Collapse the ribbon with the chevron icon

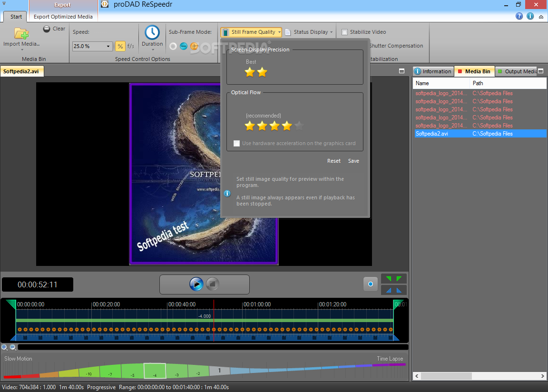point(541,17)
